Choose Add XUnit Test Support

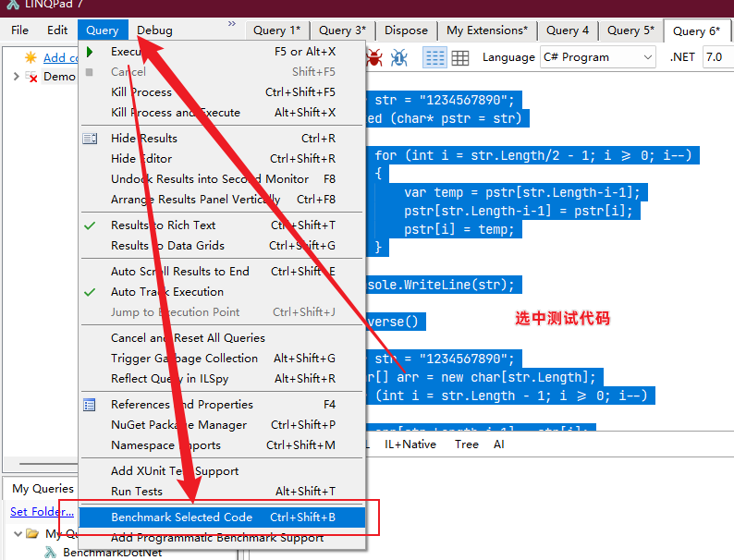(x=223, y=471)
